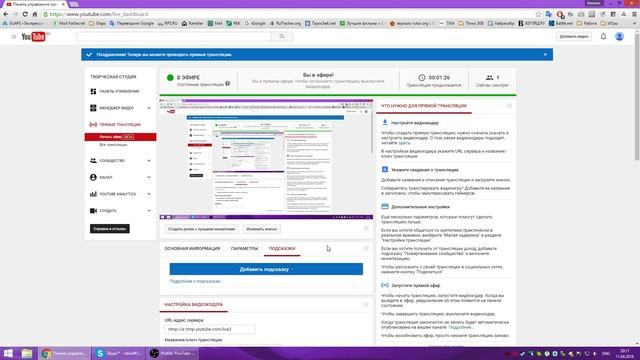Viewport: 640px width, 360px height.
Task: Click the stream duration clock icon
Action: [x=422, y=78]
